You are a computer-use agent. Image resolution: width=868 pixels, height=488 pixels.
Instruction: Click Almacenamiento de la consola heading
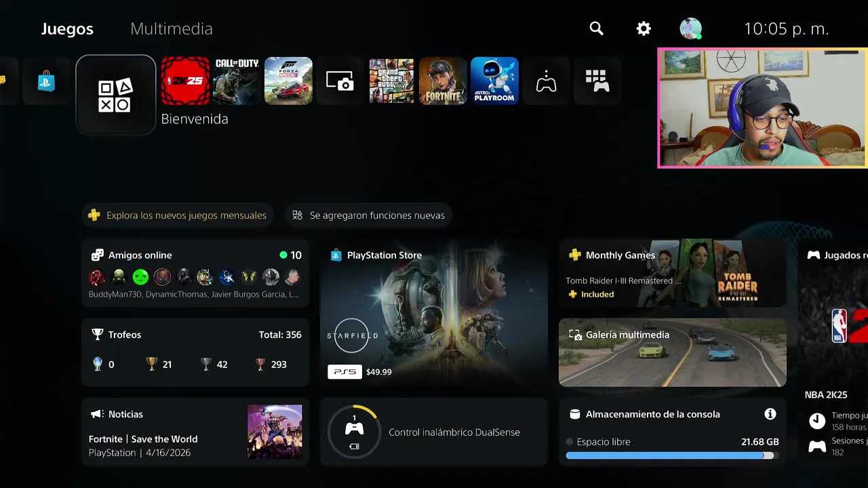pyautogui.click(x=653, y=414)
